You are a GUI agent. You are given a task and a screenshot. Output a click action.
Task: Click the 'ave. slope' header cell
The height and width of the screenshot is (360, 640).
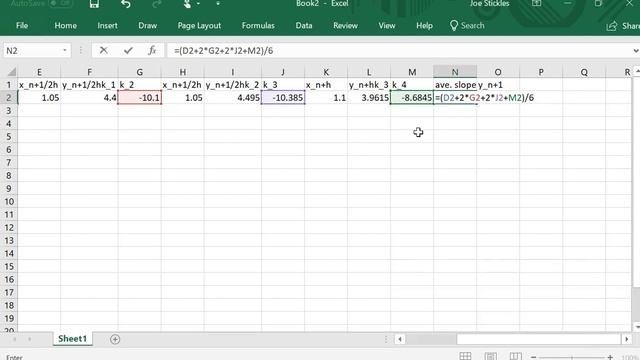coord(455,84)
